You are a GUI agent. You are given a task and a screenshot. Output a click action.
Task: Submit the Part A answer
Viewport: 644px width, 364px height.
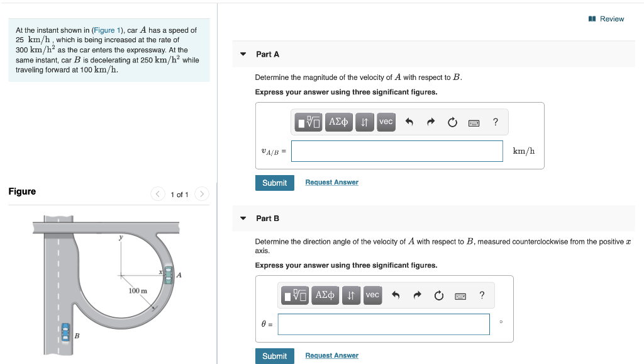tap(275, 183)
